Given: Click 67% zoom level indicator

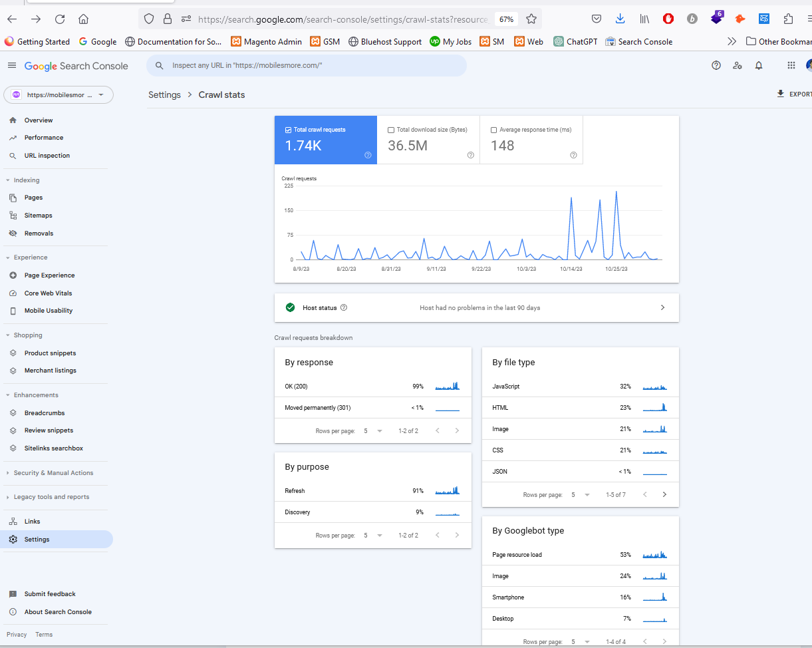Looking at the screenshot, I should (506, 19).
